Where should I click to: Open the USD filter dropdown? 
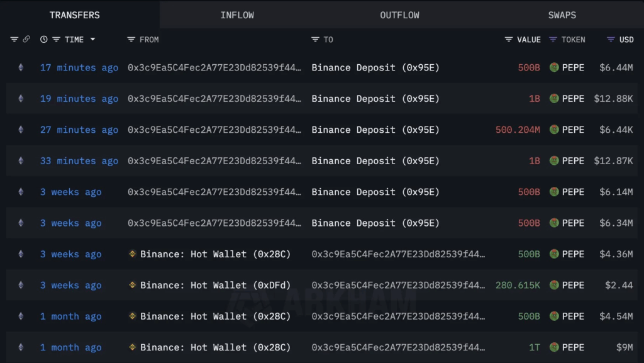pyautogui.click(x=611, y=39)
